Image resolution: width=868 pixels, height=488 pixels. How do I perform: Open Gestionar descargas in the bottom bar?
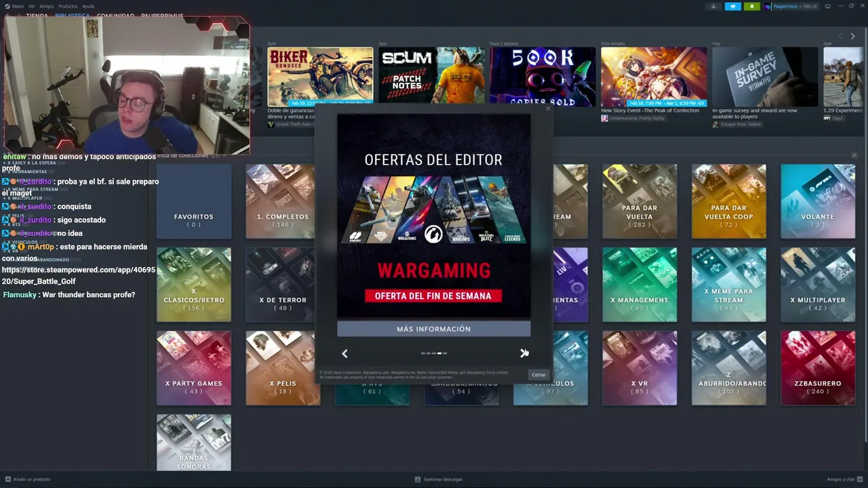(x=439, y=479)
